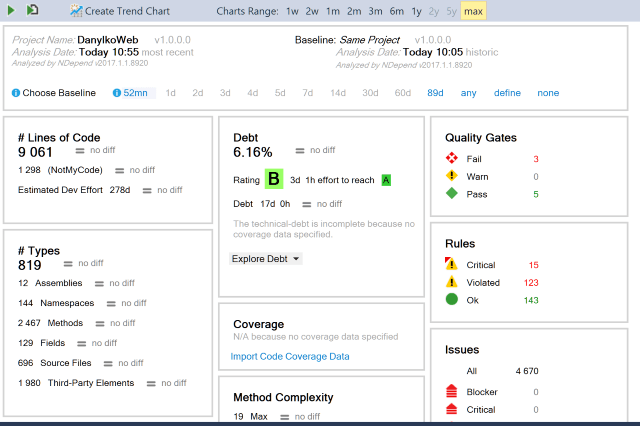The image size is (640, 426).
Task: Click the Fail count 3
Action: 536,159
